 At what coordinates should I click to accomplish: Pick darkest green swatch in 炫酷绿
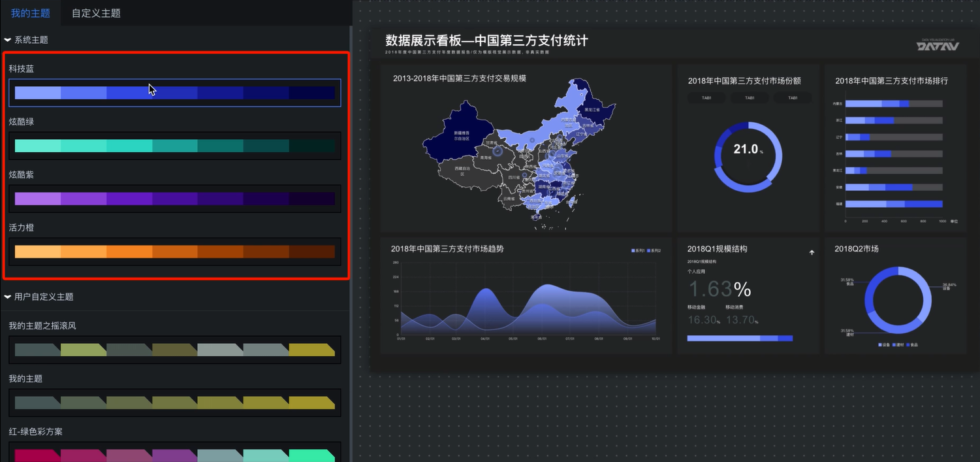pos(312,146)
